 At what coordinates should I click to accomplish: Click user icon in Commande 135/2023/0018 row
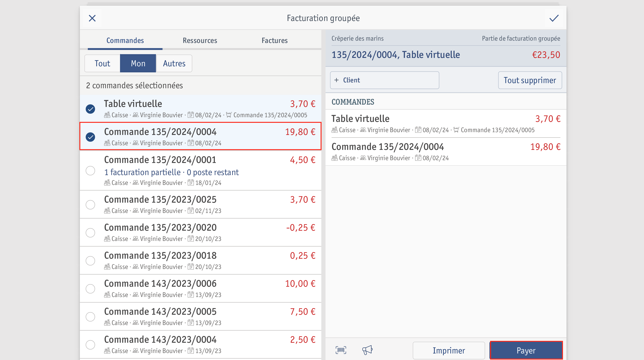click(135, 267)
